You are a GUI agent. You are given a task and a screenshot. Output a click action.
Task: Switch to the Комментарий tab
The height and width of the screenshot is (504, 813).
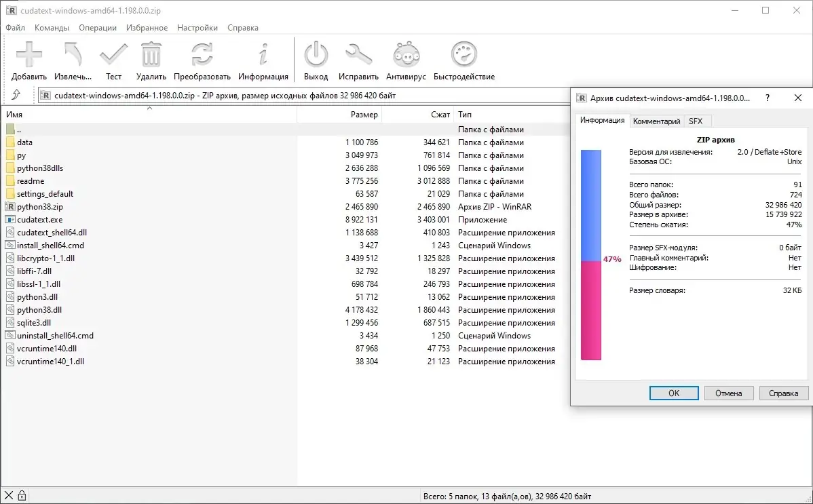(656, 120)
